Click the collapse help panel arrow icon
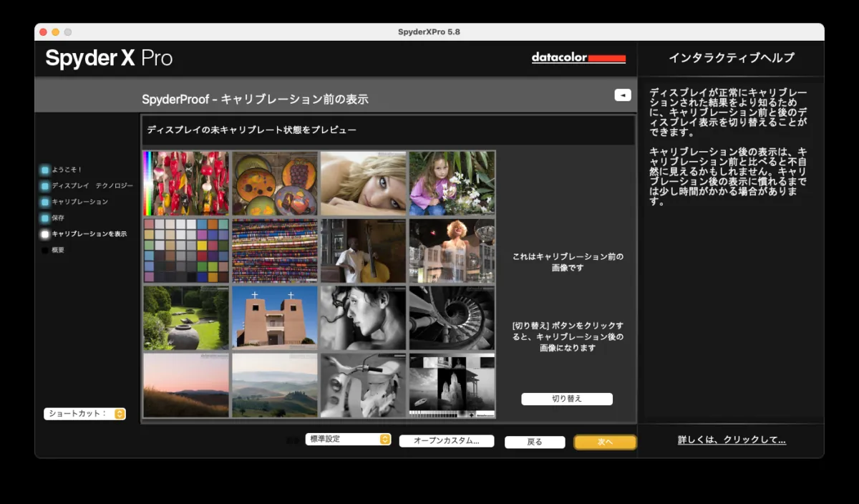This screenshot has height=504, width=859. pos(622,95)
